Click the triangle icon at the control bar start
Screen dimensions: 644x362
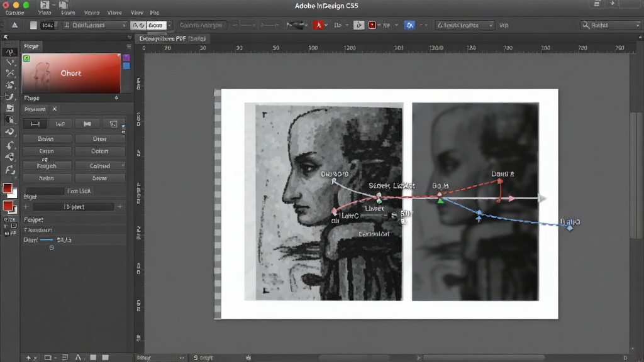click(x=15, y=25)
